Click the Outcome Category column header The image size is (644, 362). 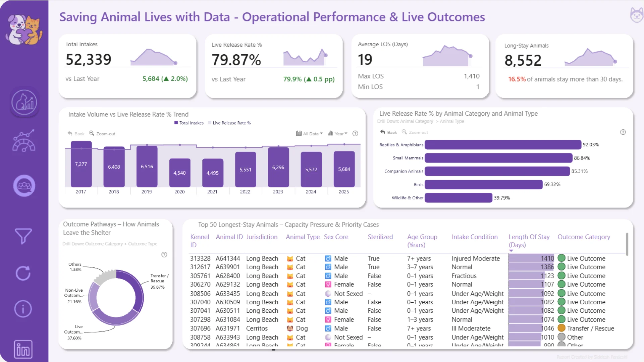(584, 237)
